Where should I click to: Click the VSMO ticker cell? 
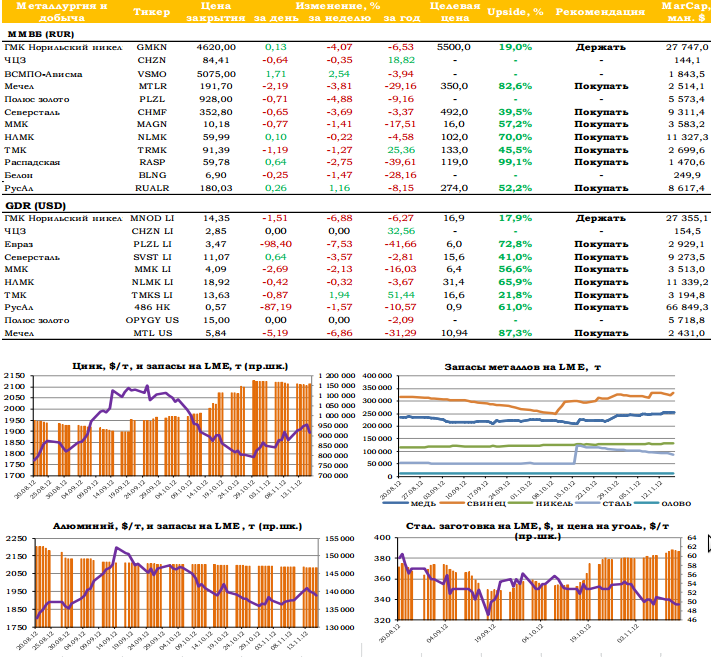pos(152,74)
